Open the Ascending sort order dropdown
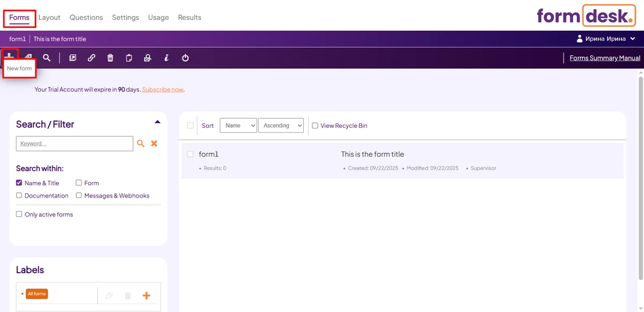644x312 pixels. pyautogui.click(x=281, y=126)
